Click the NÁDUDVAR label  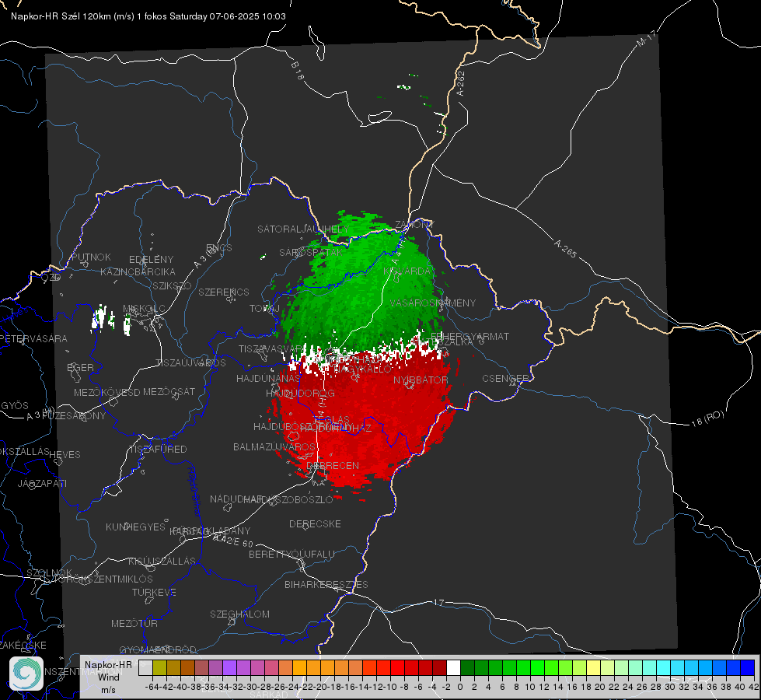(x=236, y=499)
